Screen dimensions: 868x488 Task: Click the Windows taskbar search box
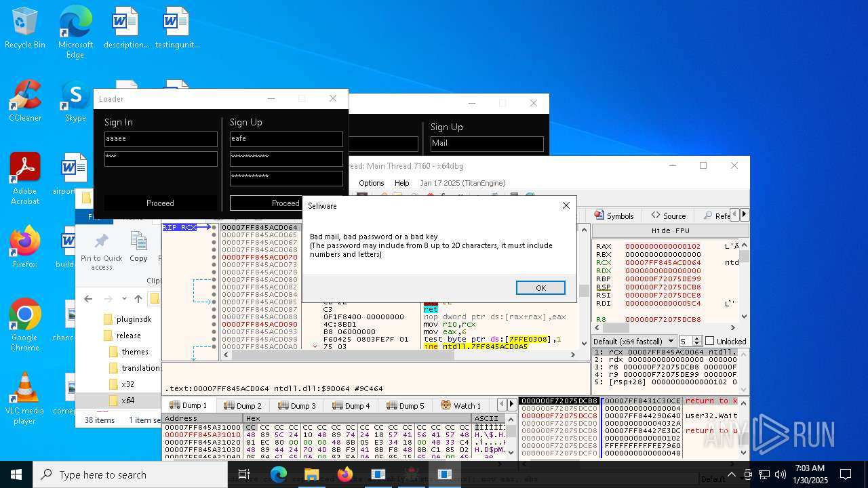coord(130,474)
